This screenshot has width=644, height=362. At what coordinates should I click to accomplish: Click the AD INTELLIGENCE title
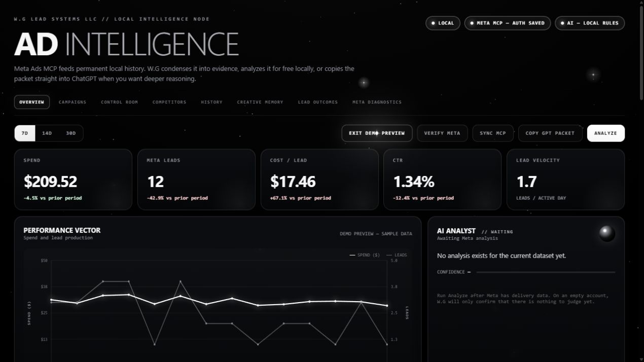point(126,44)
